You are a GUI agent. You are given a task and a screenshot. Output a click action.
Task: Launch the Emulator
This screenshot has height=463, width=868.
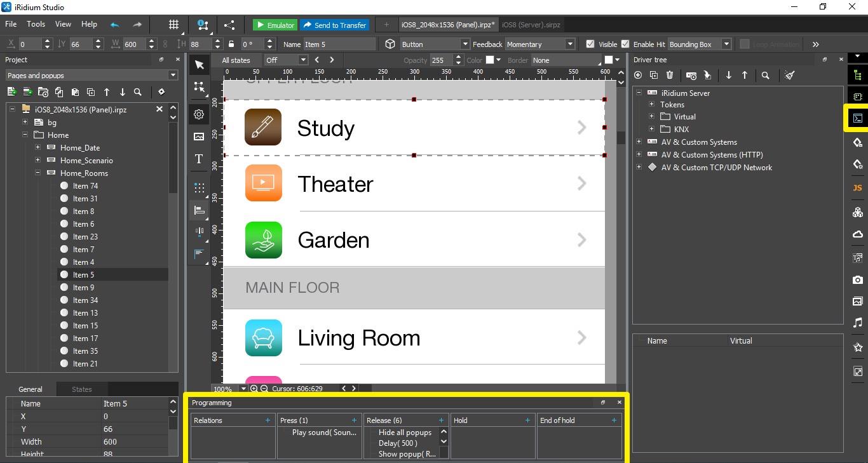pyautogui.click(x=274, y=24)
